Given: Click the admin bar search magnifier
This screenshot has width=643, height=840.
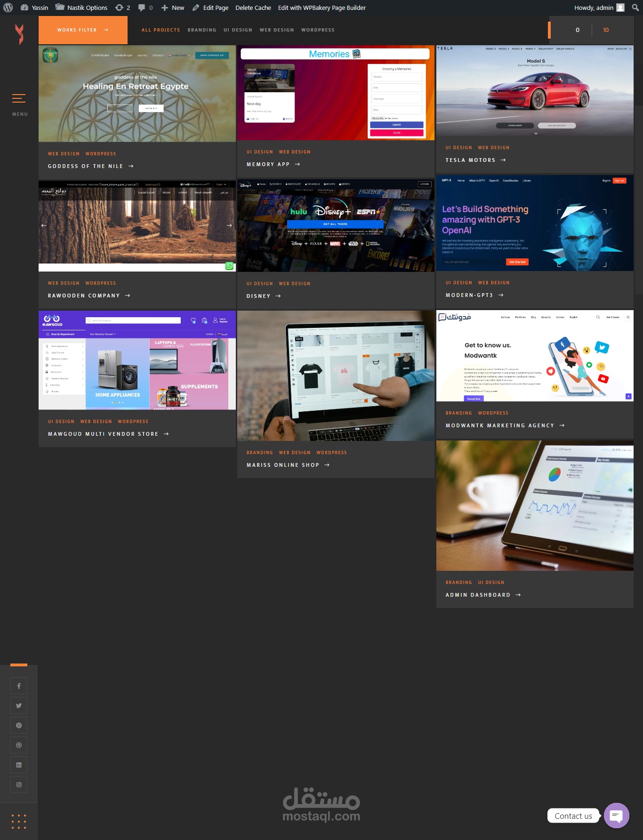Looking at the screenshot, I should [635, 8].
